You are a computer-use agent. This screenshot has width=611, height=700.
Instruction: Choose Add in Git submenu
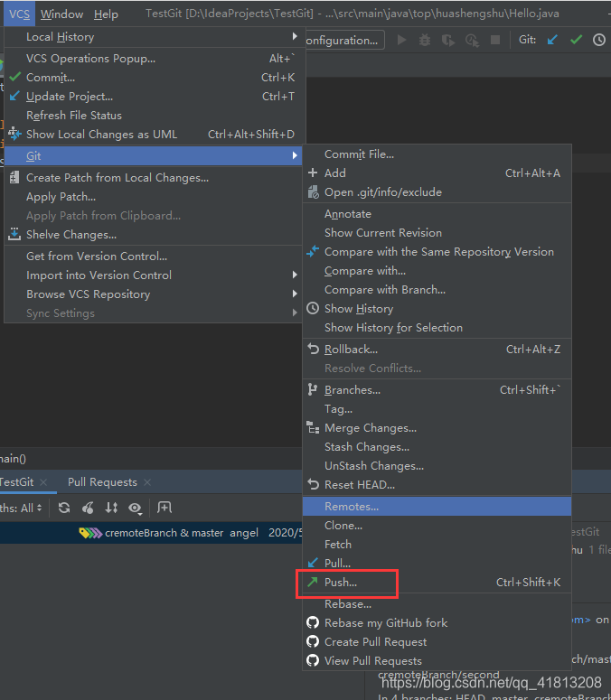pos(437,173)
